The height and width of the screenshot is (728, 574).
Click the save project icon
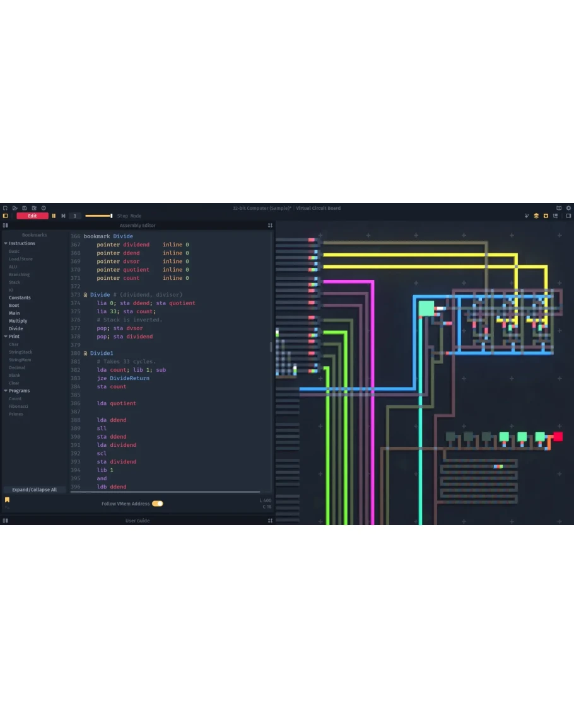coord(24,208)
